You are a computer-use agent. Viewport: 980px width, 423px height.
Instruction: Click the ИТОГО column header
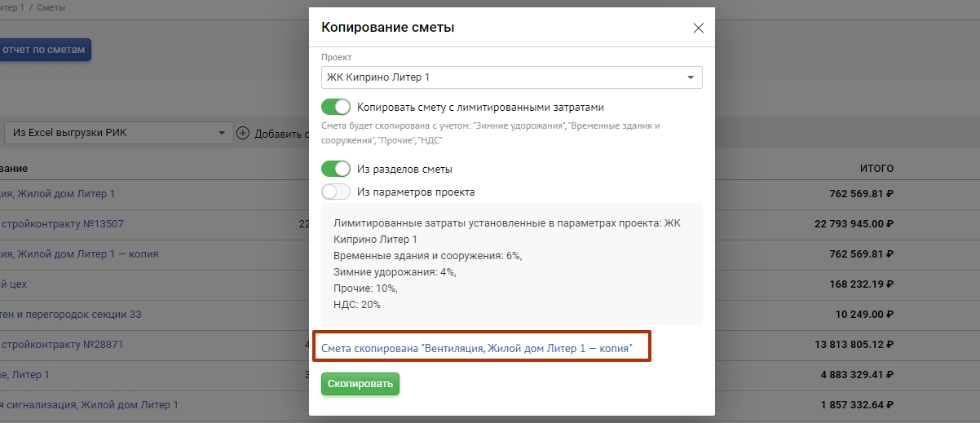click(x=876, y=169)
